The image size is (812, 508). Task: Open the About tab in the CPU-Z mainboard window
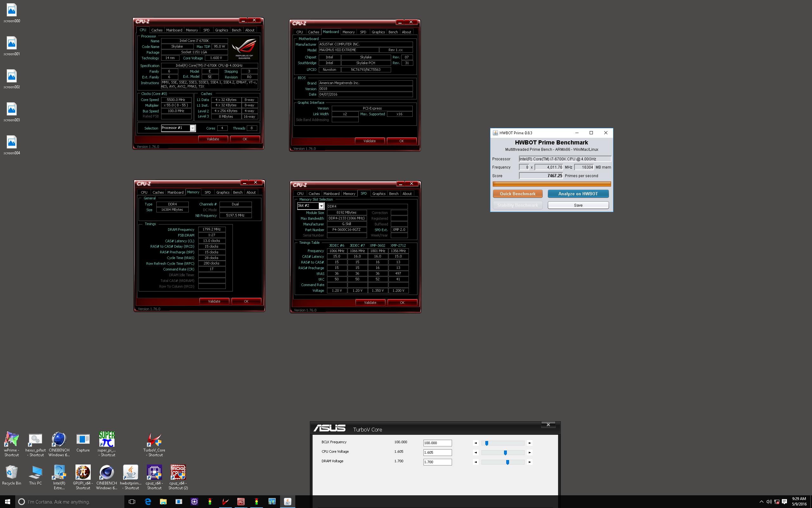[x=406, y=32]
